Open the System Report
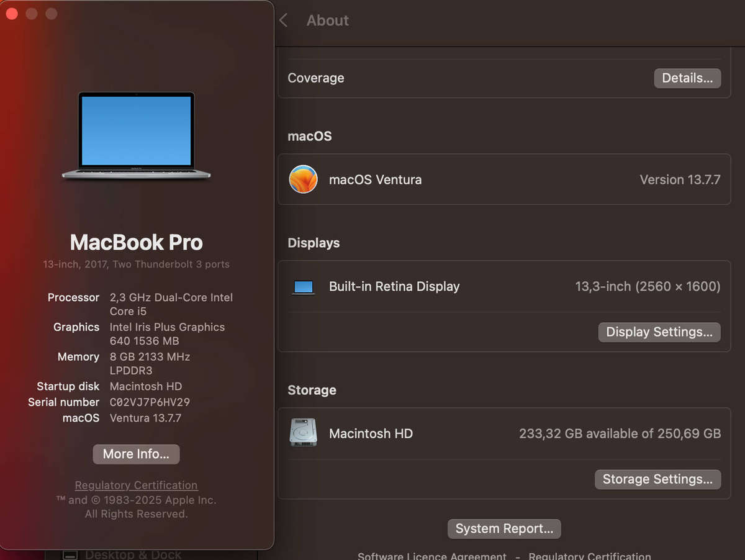Image resolution: width=745 pixels, height=560 pixels. click(503, 528)
